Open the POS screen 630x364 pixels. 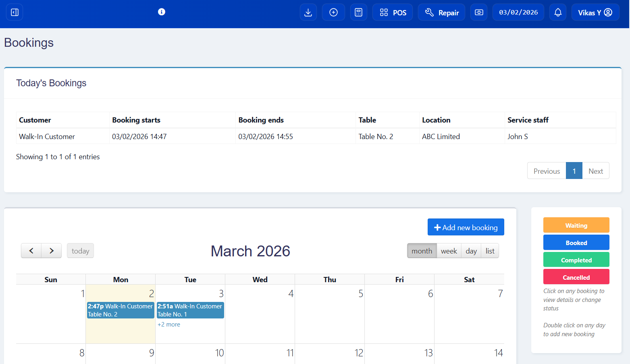[x=392, y=12]
